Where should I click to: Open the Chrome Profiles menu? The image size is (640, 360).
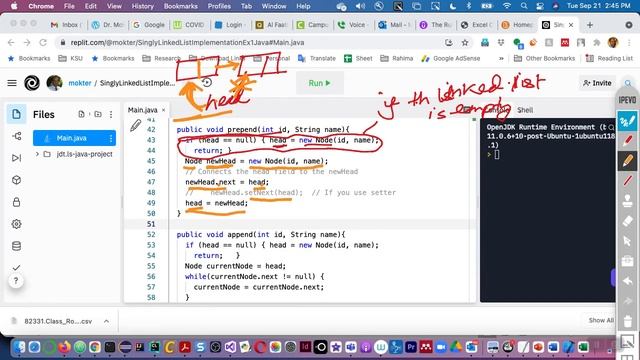[x=219, y=6]
